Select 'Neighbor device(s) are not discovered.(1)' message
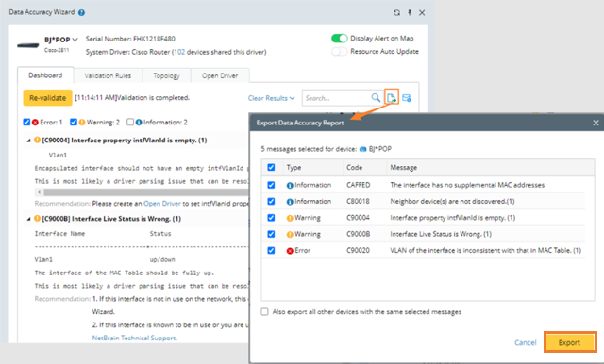 [x=452, y=201]
